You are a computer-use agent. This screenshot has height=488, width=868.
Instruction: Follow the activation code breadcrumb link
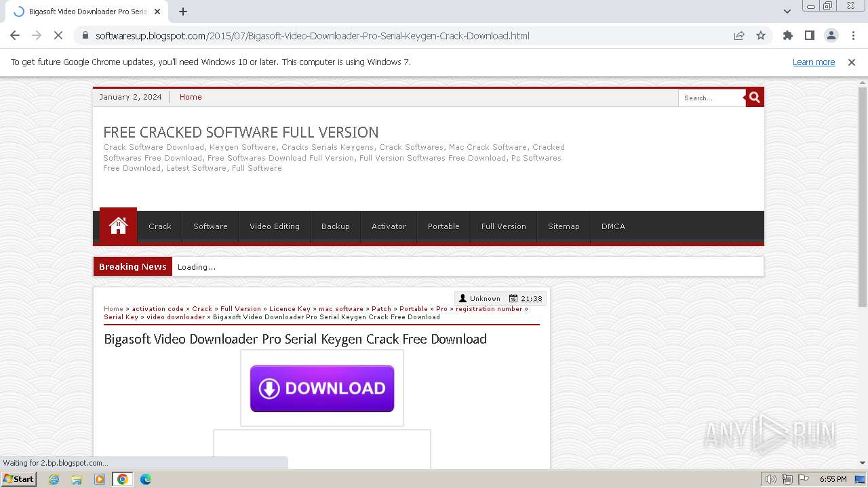[157, 309]
